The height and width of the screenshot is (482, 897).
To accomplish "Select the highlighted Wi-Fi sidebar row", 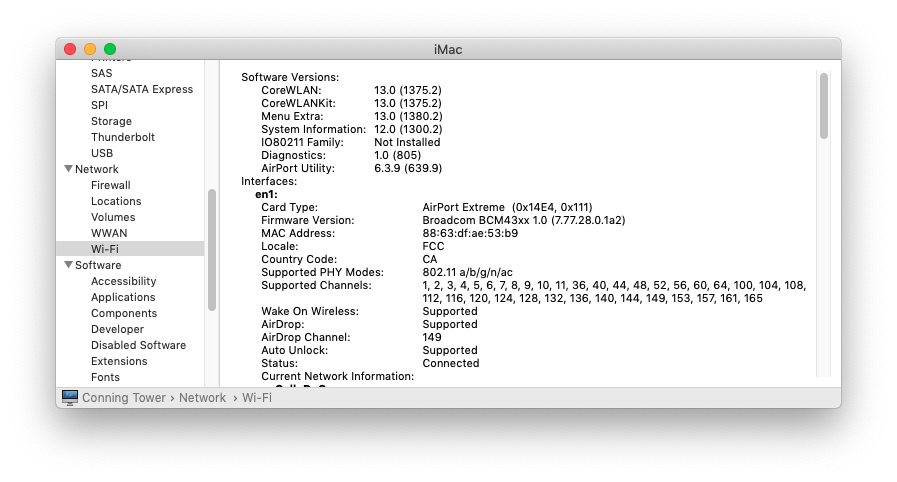I will pos(130,249).
